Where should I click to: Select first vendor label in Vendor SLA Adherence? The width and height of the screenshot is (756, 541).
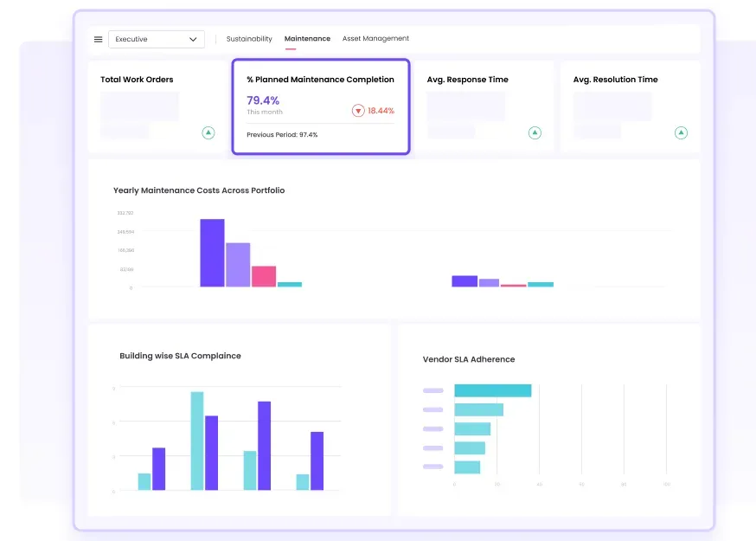(x=432, y=390)
